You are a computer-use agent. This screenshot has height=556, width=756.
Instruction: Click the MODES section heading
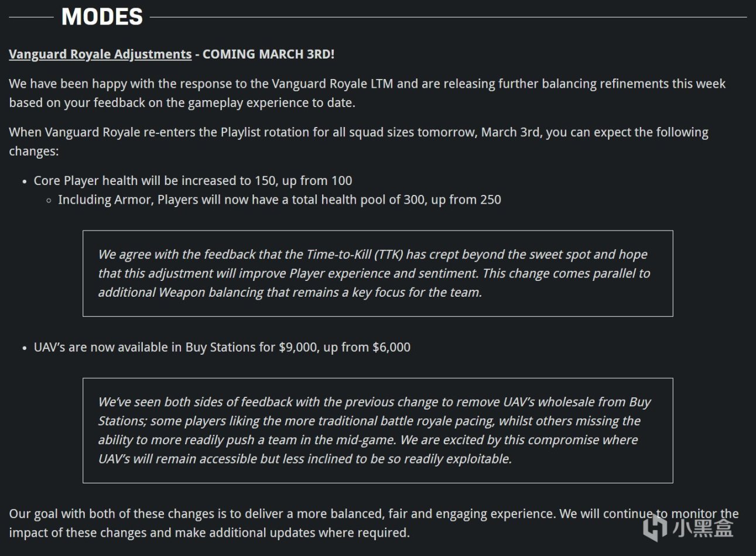pos(102,16)
